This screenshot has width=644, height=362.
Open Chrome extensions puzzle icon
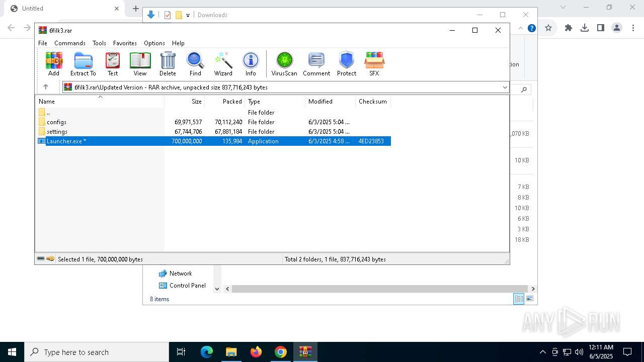[569, 28]
